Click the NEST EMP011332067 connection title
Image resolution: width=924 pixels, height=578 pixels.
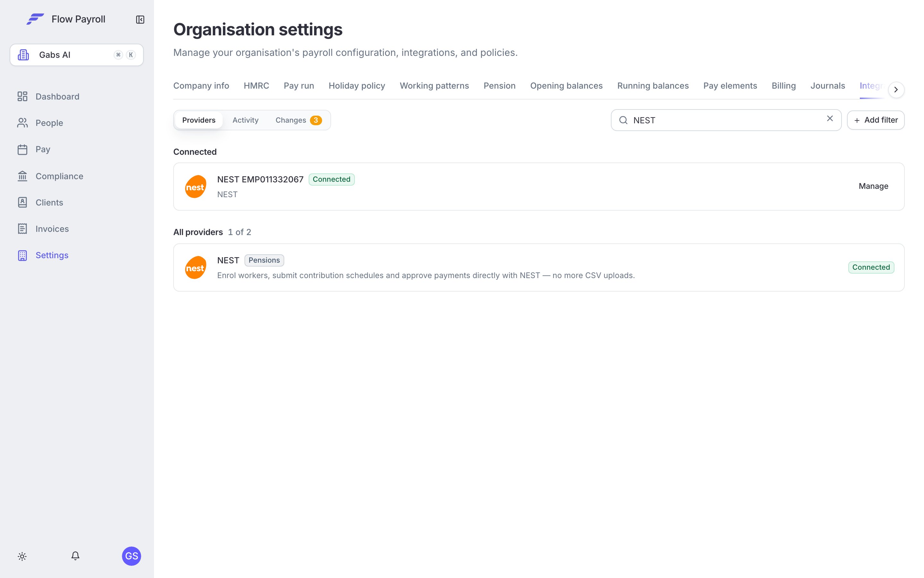point(261,179)
